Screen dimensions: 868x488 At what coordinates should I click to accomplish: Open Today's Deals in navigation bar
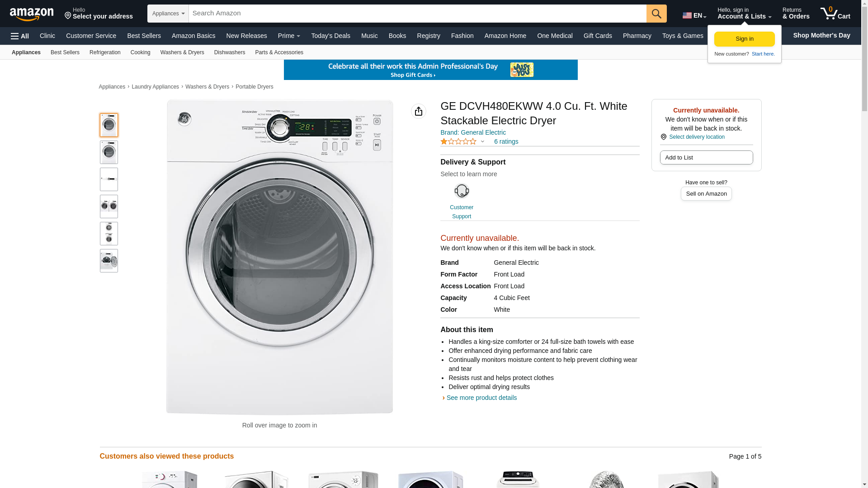(x=330, y=36)
